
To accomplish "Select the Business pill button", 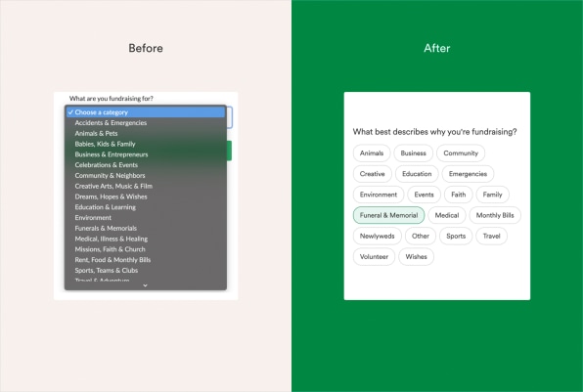I will point(413,153).
